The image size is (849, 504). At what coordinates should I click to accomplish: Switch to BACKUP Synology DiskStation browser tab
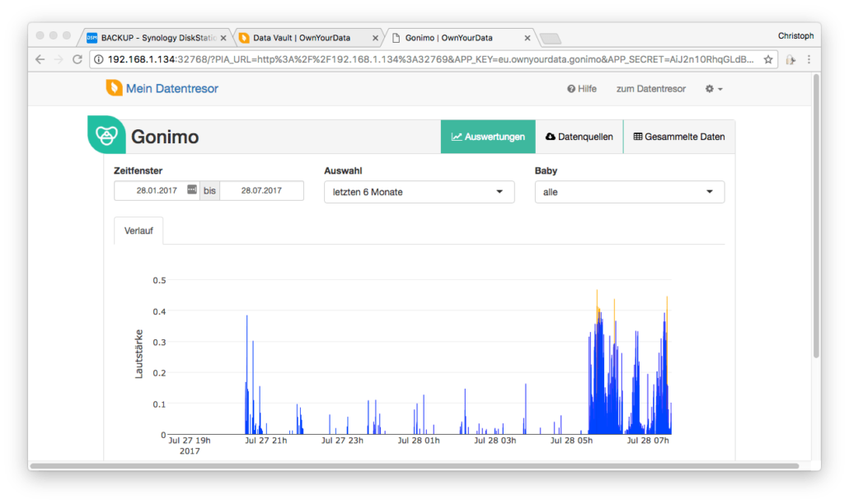(x=156, y=38)
